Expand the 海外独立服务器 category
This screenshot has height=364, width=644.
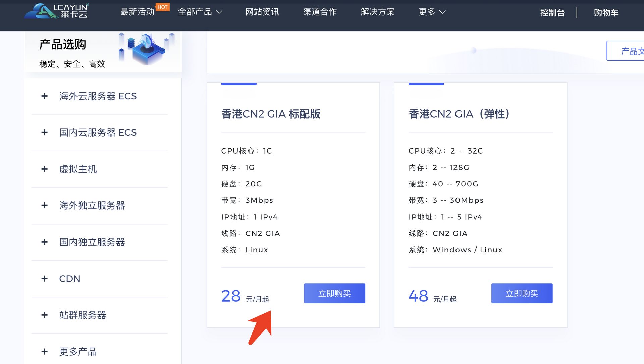(92, 205)
